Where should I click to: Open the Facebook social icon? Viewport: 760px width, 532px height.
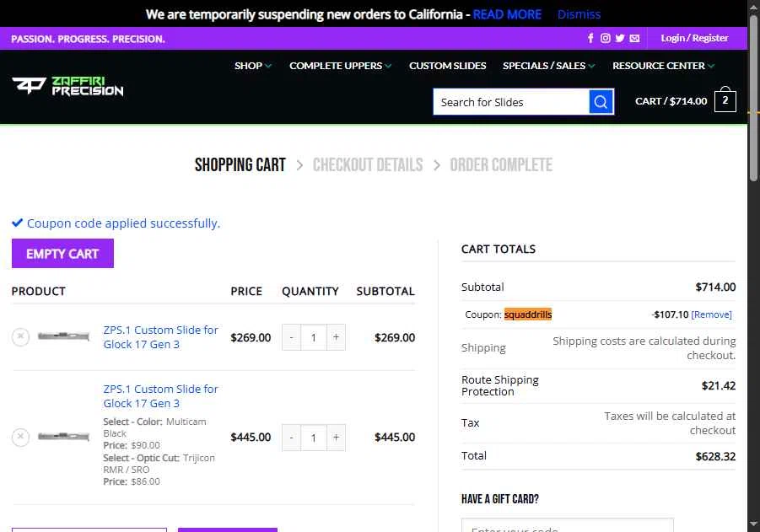pos(590,38)
